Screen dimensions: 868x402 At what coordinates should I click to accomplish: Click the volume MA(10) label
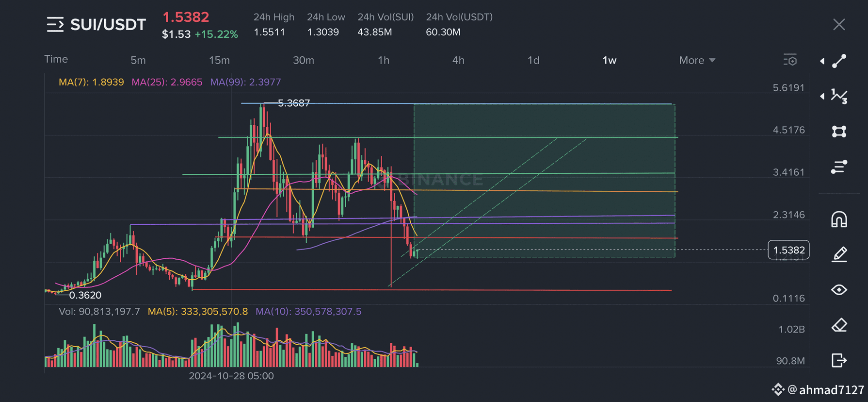pos(308,311)
